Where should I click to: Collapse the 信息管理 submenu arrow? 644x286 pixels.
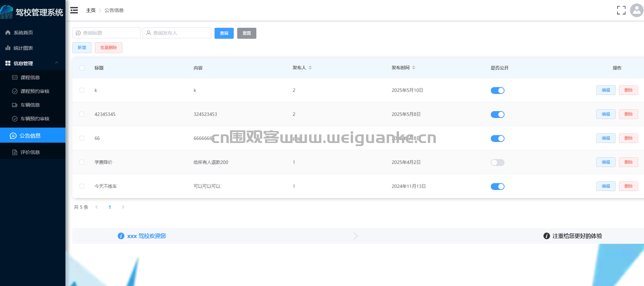(x=57, y=63)
